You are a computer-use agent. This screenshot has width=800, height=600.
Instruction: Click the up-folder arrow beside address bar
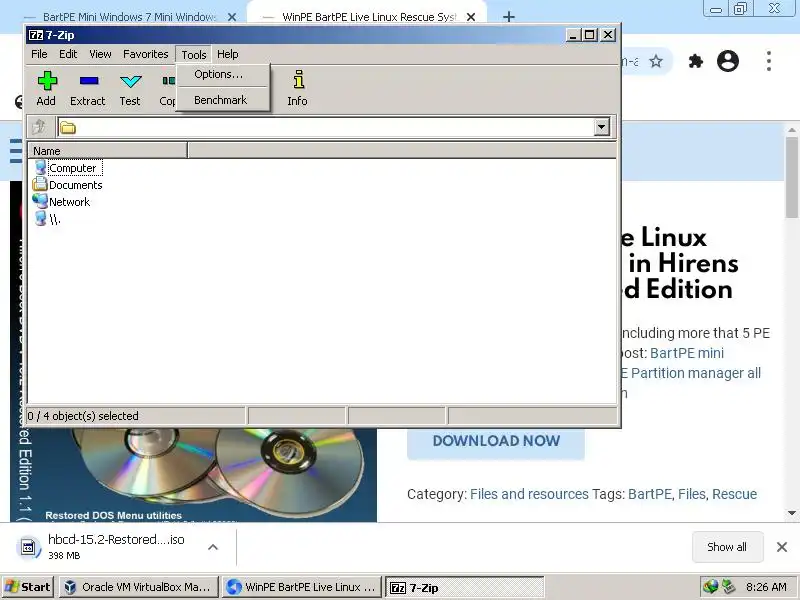click(x=39, y=127)
